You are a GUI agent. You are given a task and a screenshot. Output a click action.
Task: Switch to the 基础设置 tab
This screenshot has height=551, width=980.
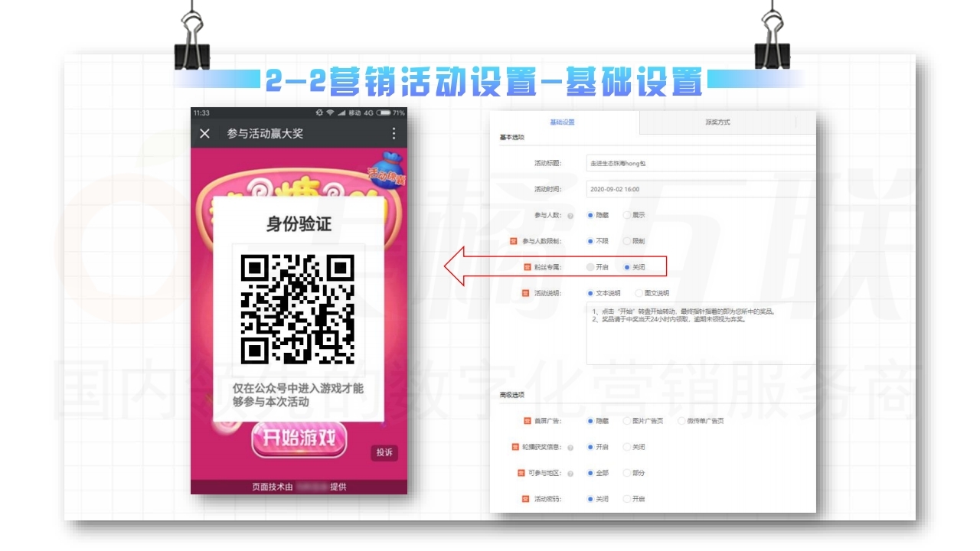pyautogui.click(x=563, y=122)
